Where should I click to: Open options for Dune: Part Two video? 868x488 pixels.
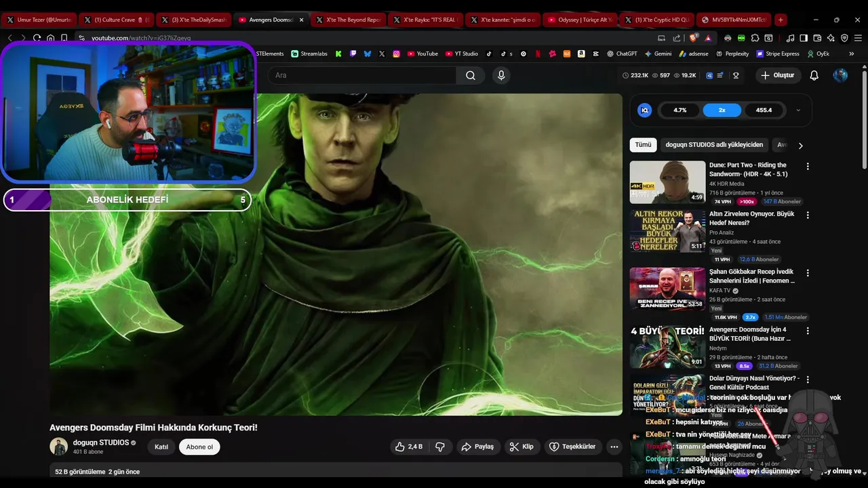808,166
